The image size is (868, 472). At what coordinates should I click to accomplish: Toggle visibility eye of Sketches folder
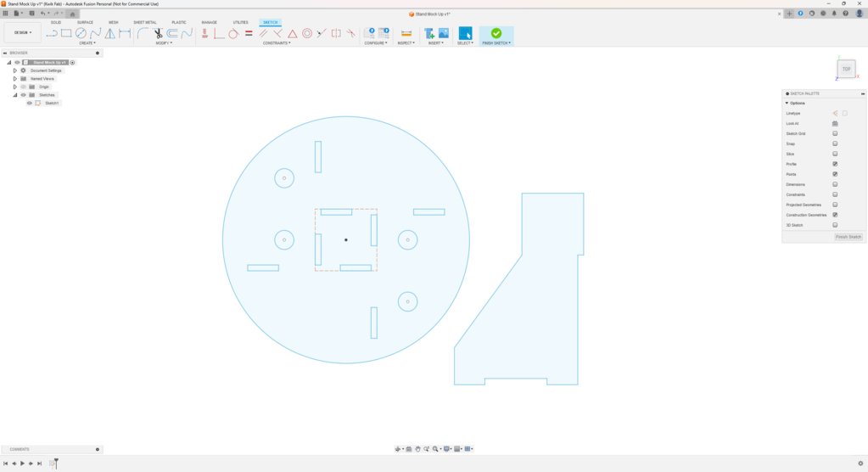pos(23,95)
